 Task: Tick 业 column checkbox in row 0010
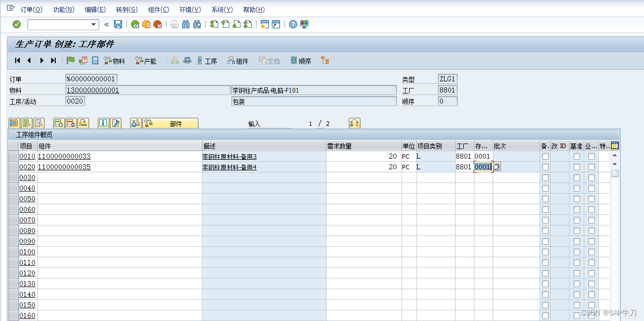point(591,156)
